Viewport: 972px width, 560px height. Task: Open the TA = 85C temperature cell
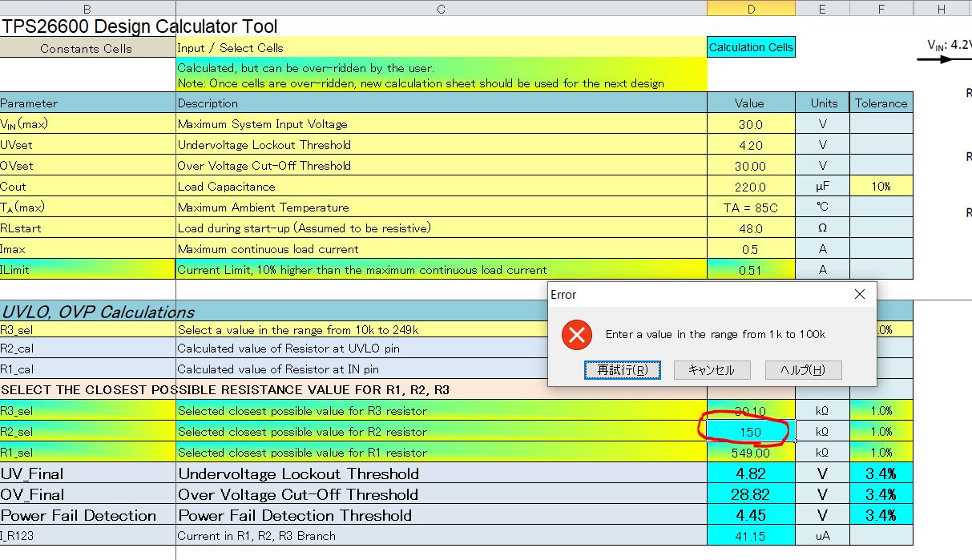[751, 207]
